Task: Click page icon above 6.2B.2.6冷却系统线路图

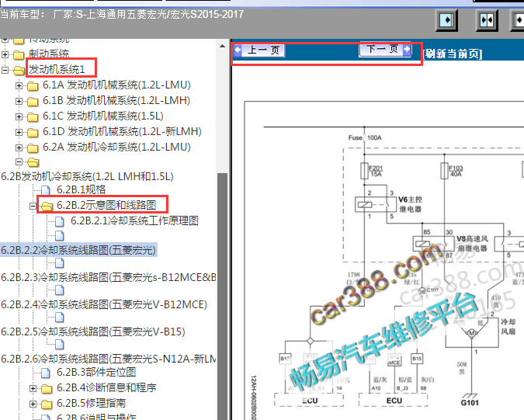Action: (60, 345)
